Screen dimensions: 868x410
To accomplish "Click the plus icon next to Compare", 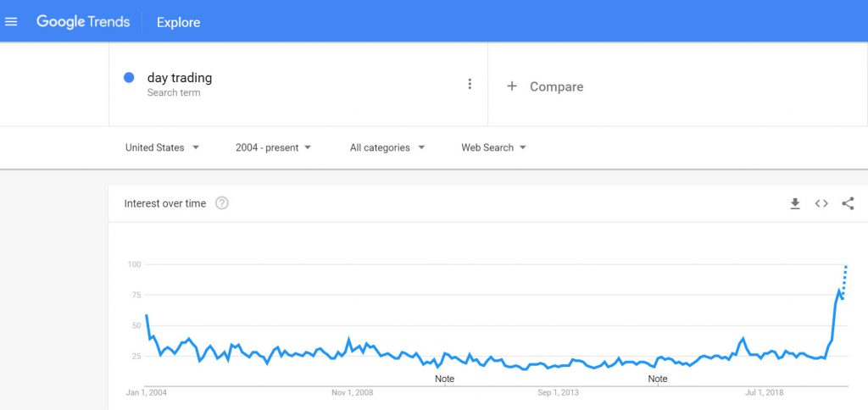I will pos(512,86).
